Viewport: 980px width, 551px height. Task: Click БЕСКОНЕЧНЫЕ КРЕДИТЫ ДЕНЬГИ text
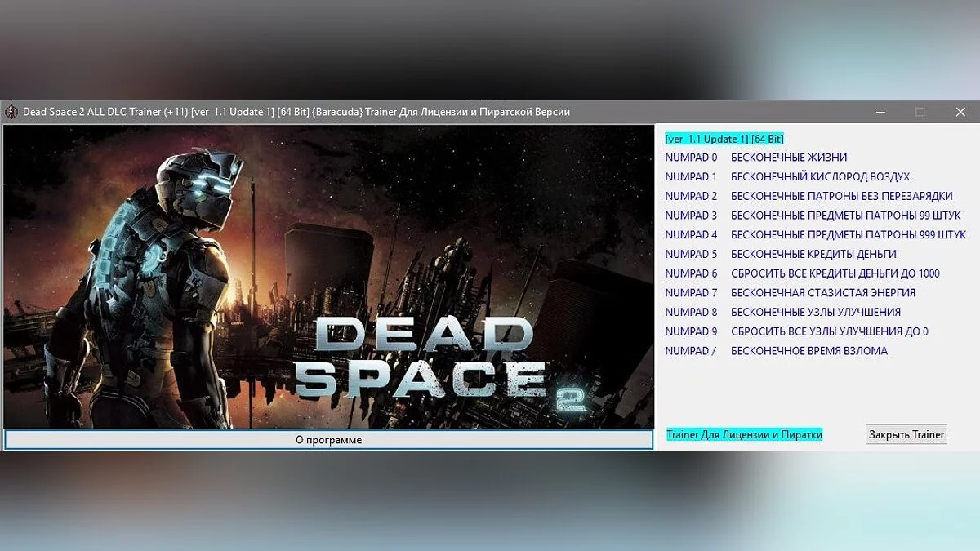click(x=813, y=254)
